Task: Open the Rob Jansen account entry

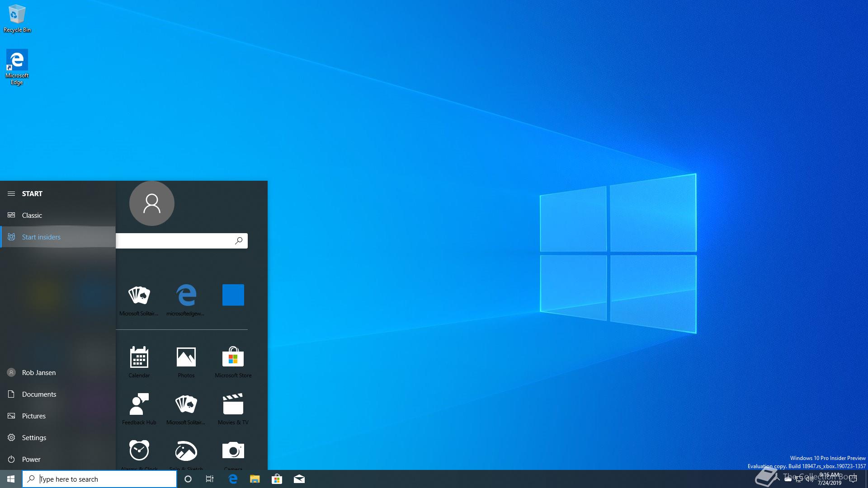Action: click(x=58, y=372)
